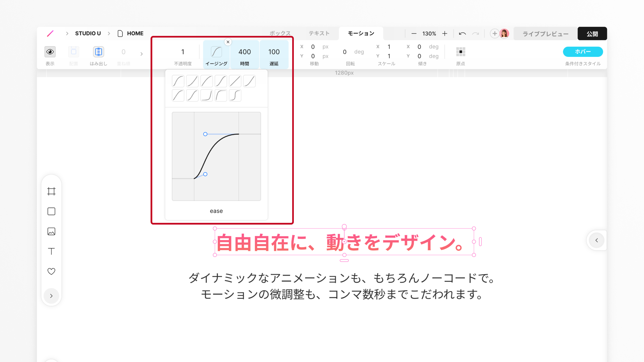Add a collaborator with plus icon

click(495, 34)
